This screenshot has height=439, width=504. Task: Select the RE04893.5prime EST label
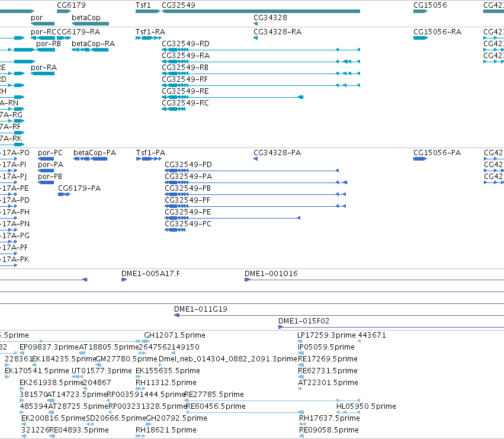click(79, 430)
